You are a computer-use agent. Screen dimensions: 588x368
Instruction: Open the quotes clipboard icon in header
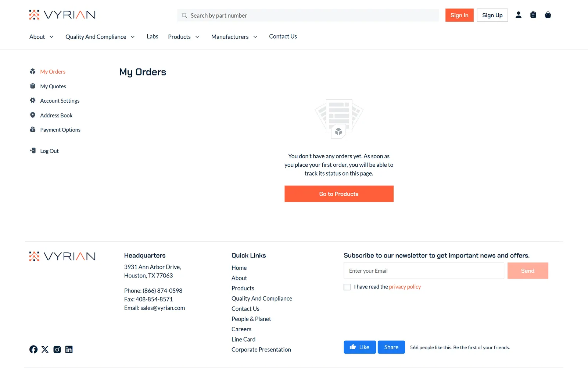click(533, 15)
